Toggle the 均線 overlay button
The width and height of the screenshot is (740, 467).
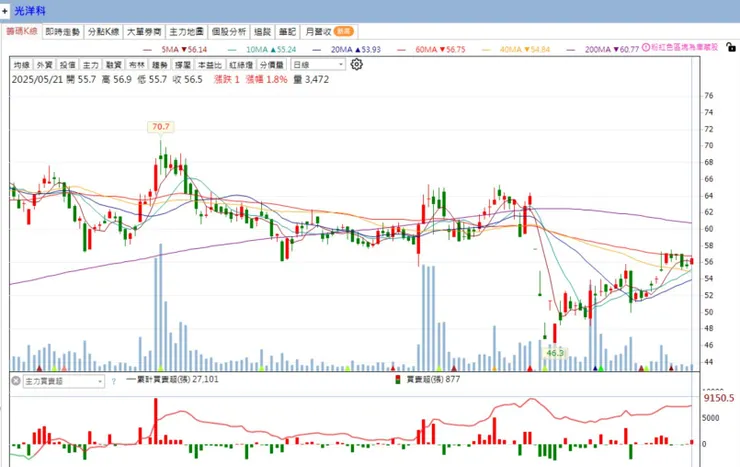pos(22,65)
